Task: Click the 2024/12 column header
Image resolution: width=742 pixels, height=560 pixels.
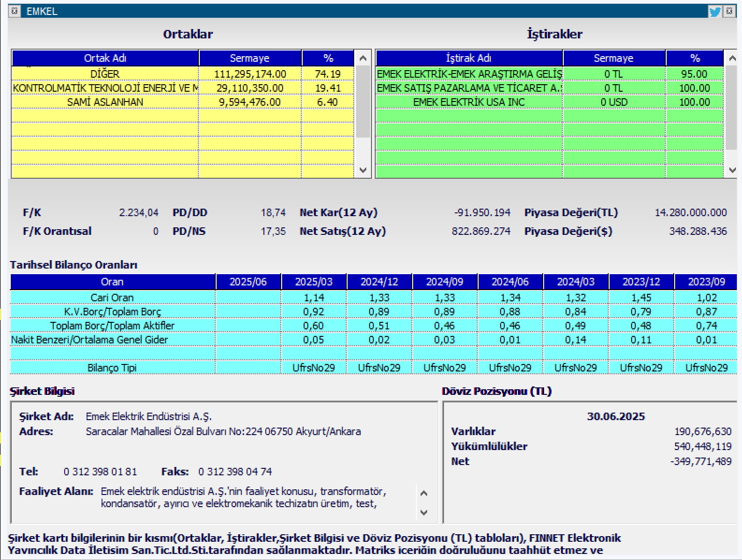Action: (x=379, y=282)
